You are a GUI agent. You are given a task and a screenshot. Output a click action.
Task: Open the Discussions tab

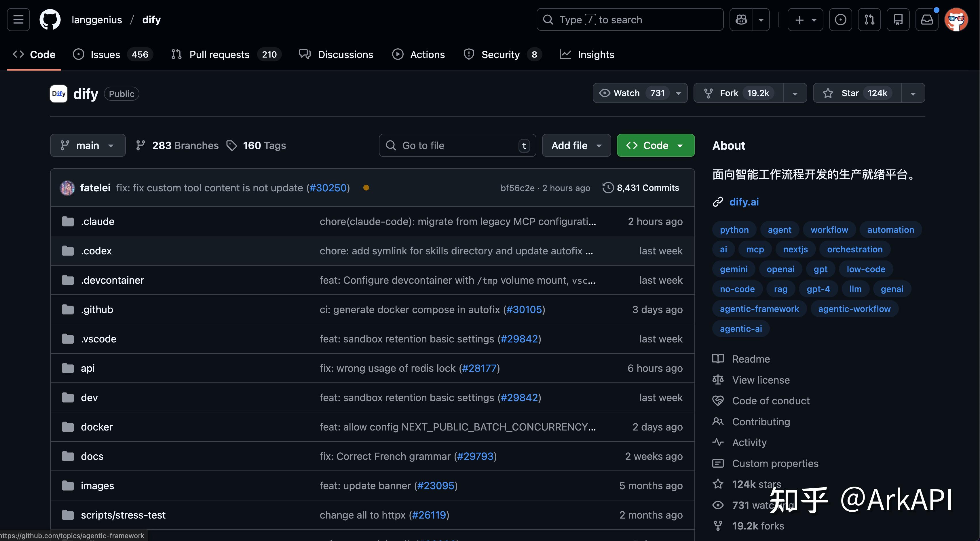(x=336, y=54)
